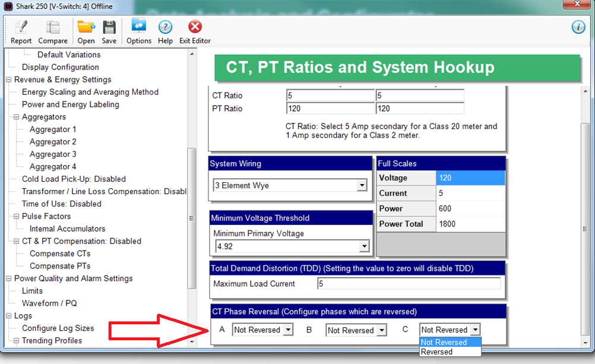Select Compensate CTs tree item
Screen dimensions: 595x364
[x=60, y=254]
